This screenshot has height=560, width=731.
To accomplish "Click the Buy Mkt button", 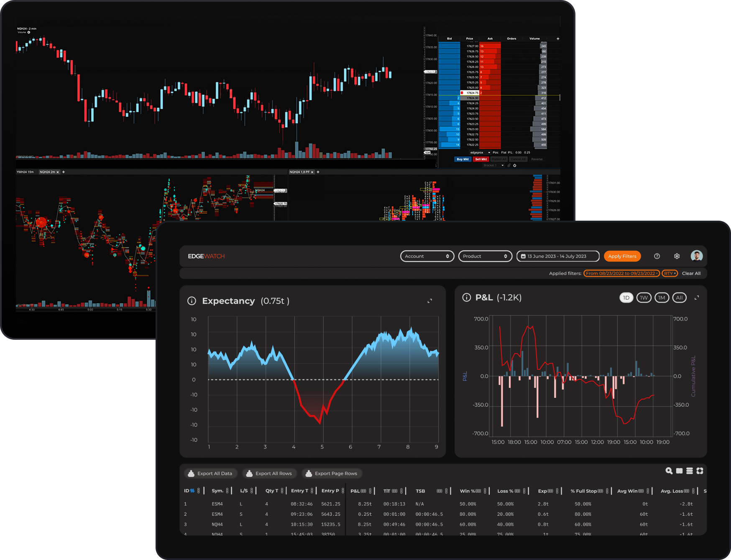I will (x=463, y=159).
